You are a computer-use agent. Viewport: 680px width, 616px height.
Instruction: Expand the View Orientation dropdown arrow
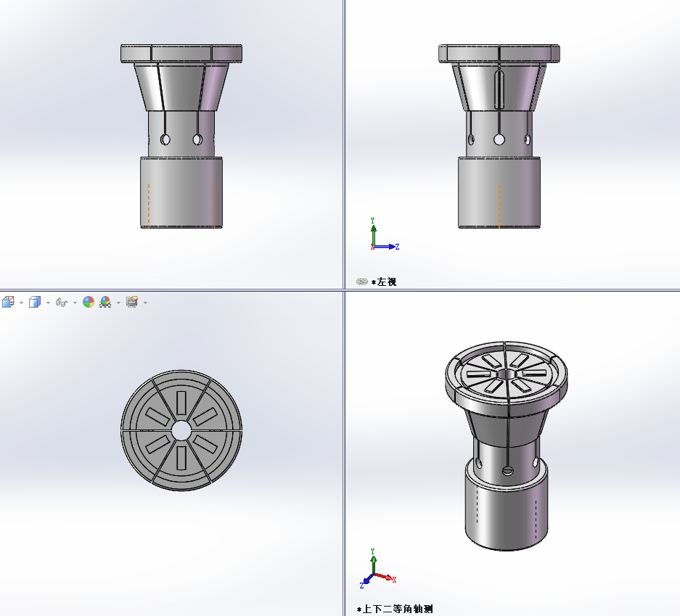point(21,303)
